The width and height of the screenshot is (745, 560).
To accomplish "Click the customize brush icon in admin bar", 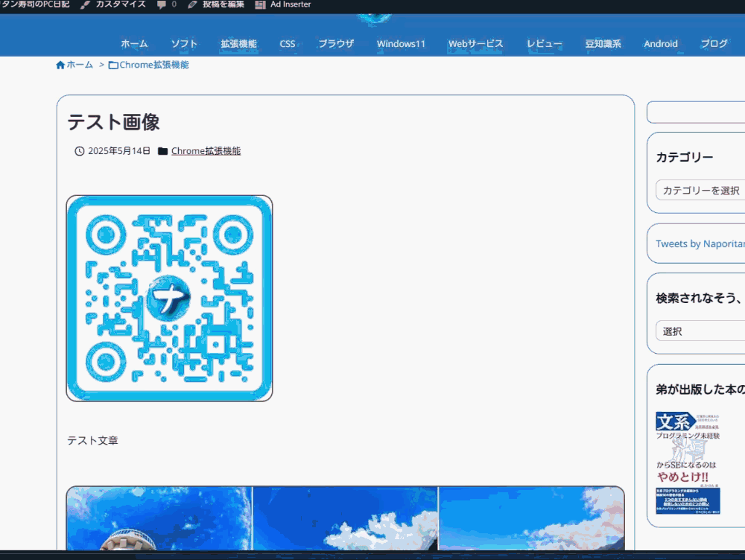I will [x=85, y=4].
